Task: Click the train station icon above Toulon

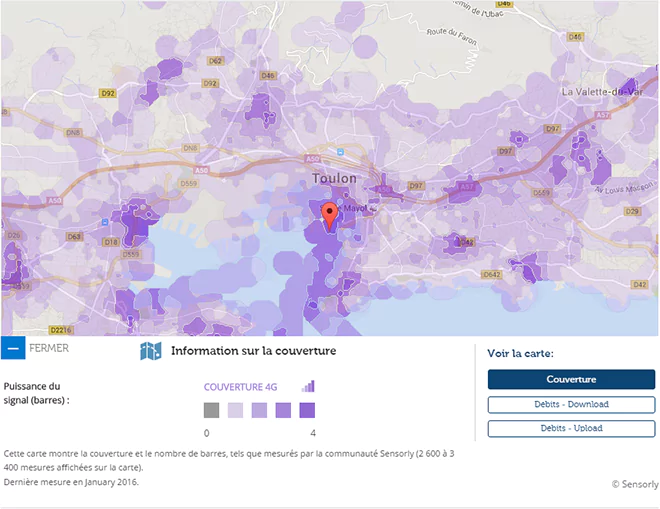Action: (340, 152)
